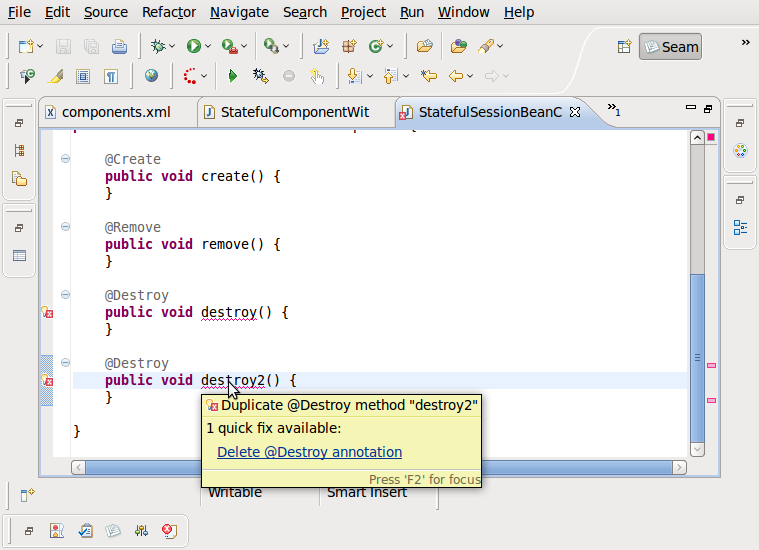Collapse the create() method fold marker
The width and height of the screenshot is (759, 550).
[65, 159]
